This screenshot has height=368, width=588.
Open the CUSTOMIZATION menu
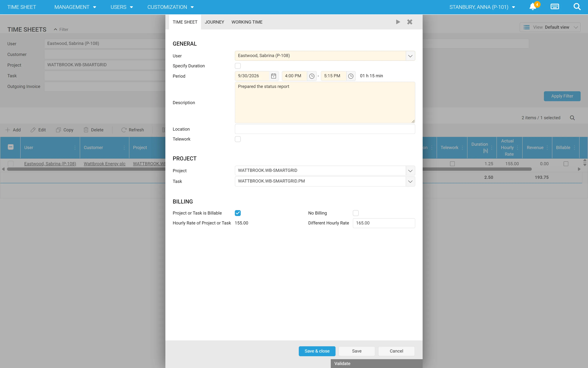pyautogui.click(x=171, y=7)
